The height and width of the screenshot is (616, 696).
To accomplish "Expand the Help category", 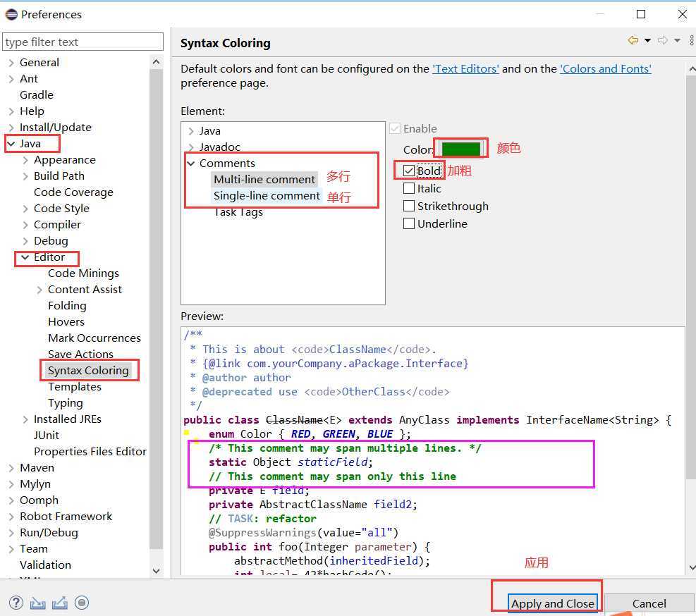I will [x=11, y=111].
